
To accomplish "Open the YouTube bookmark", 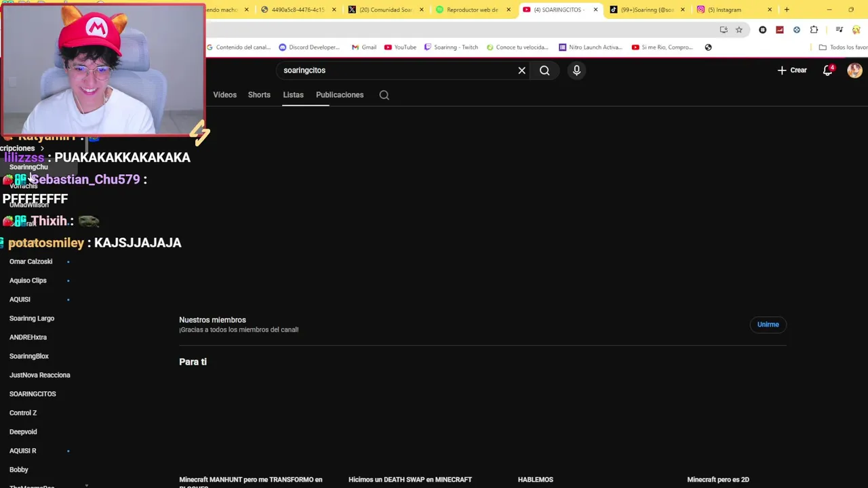I will [400, 47].
